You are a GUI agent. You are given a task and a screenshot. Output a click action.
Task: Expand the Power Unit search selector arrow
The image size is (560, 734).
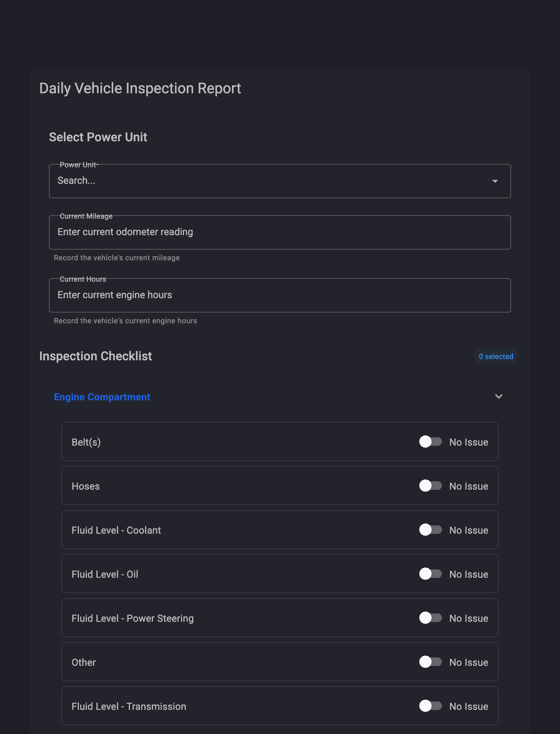coord(495,181)
